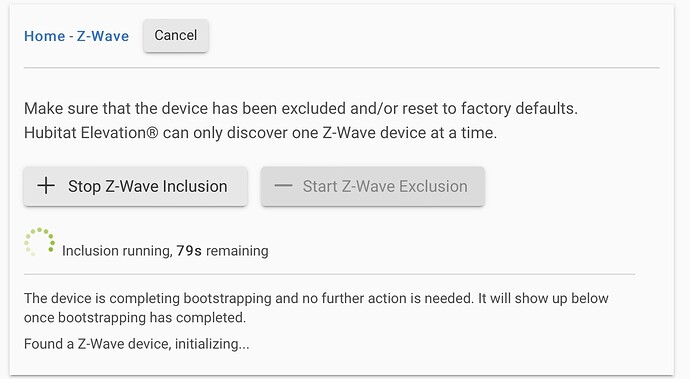Click the Cancel button

[x=176, y=35]
